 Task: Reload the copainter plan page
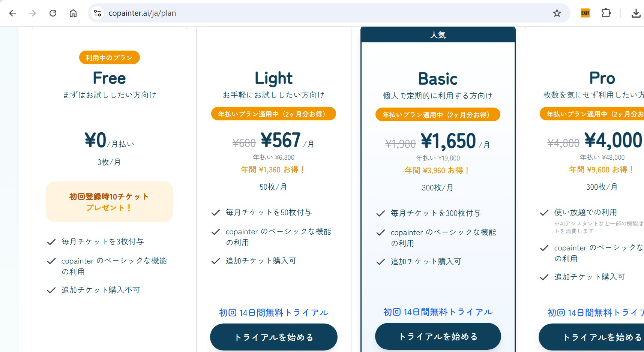coord(53,13)
